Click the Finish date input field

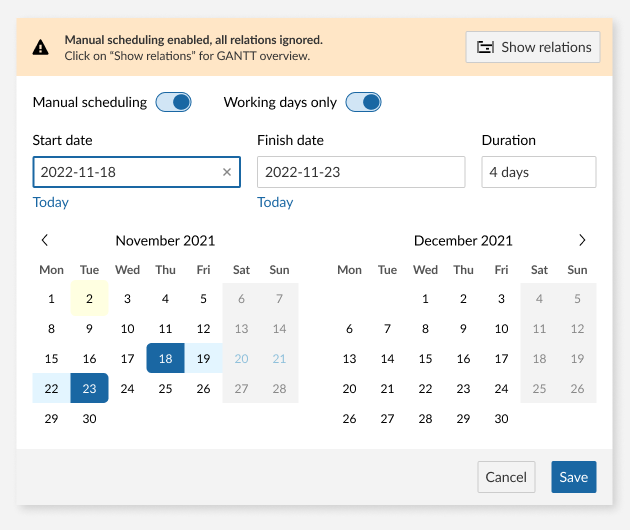(360, 172)
